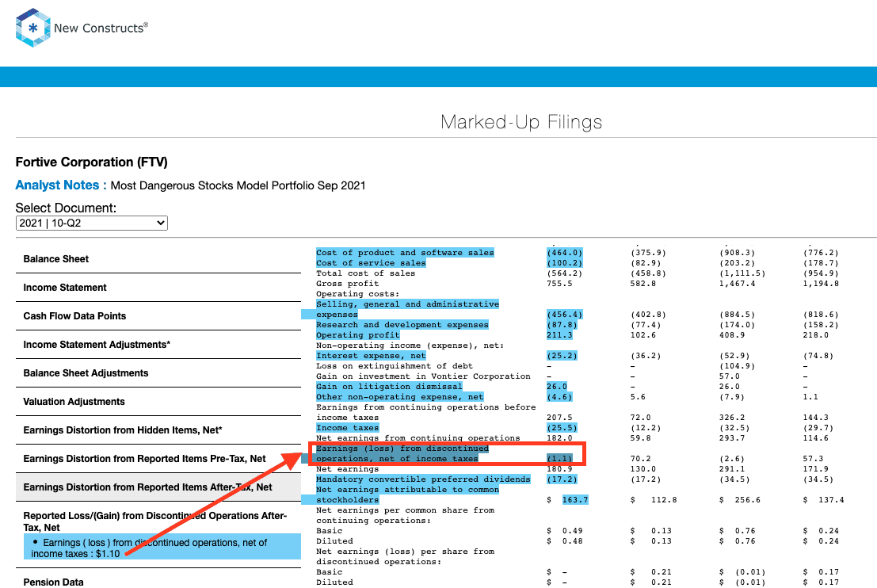Click highlighted Mandatory convertible preferred dividends
This screenshot has width=877, height=588.
click(x=423, y=479)
